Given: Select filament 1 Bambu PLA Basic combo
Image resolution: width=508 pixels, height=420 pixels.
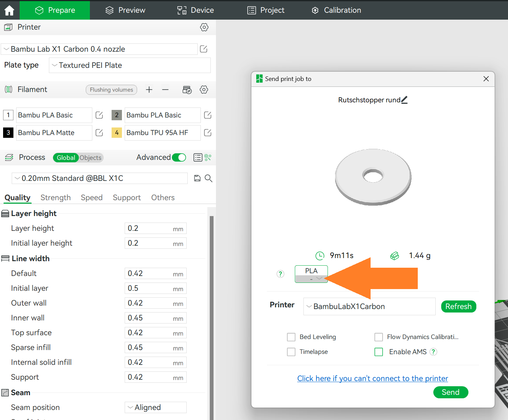Looking at the screenshot, I should (x=54, y=115).
